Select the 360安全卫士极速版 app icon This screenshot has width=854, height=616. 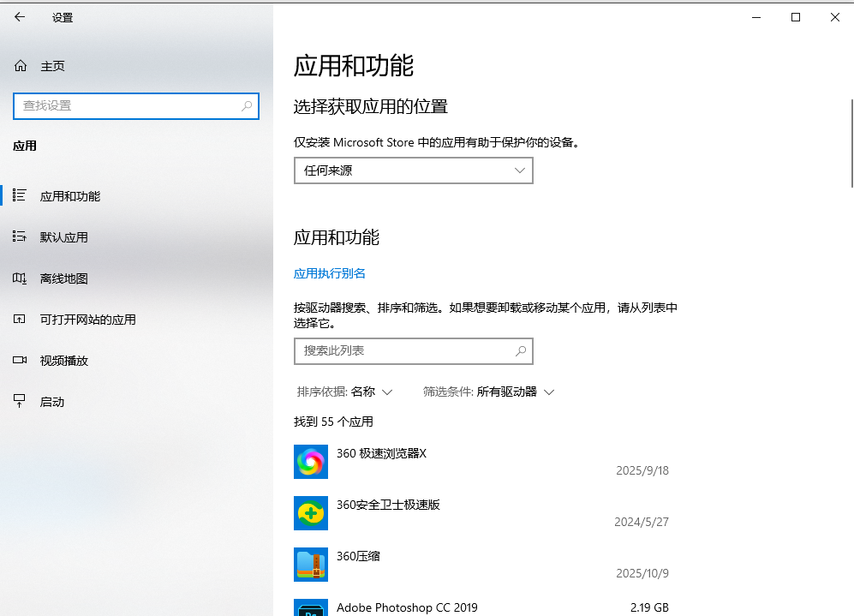click(310, 512)
